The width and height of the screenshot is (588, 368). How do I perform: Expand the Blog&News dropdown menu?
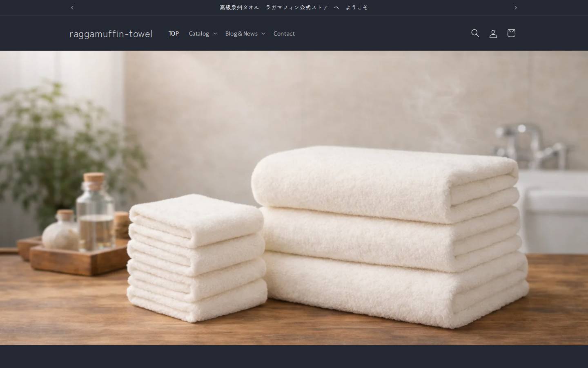pyautogui.click(x=245, y=34)
